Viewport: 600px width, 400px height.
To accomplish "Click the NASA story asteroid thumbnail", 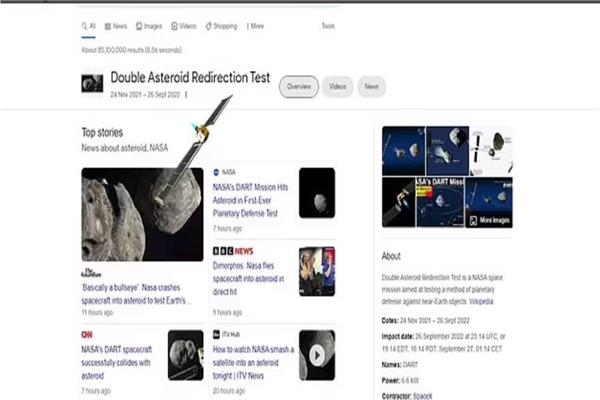I will [x=317, y=193].
